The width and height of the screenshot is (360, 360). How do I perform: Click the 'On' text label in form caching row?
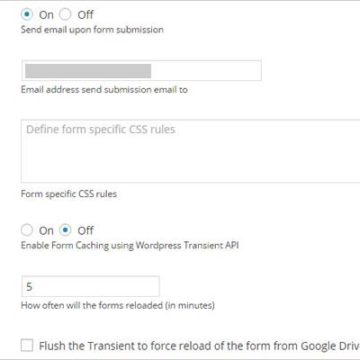[46, 230]
